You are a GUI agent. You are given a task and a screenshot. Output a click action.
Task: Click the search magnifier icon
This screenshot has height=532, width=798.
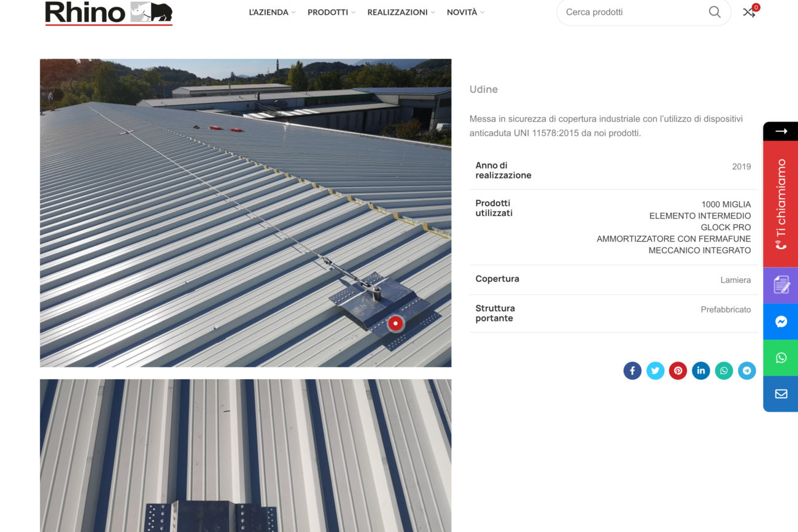pyautogui.click(x=715, y=12)
